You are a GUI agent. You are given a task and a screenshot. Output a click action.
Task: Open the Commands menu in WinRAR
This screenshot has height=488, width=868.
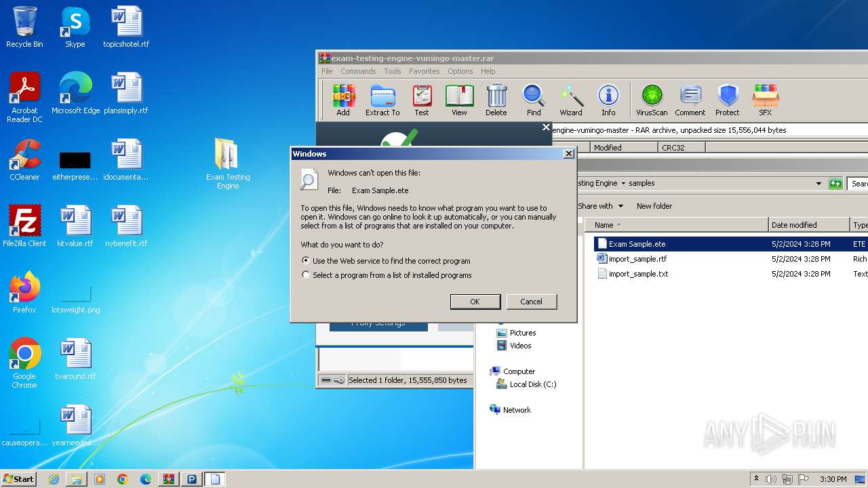click(x=358, y=71)
